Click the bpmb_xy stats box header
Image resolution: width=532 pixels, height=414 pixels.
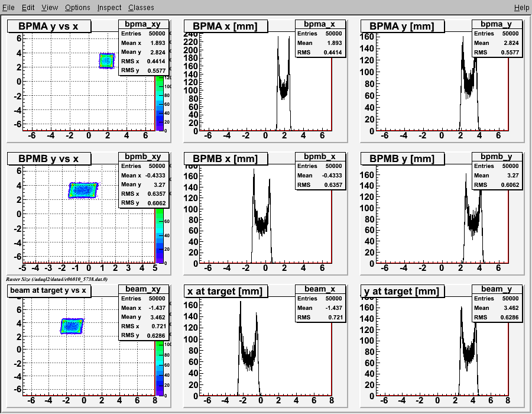[143, 157]
